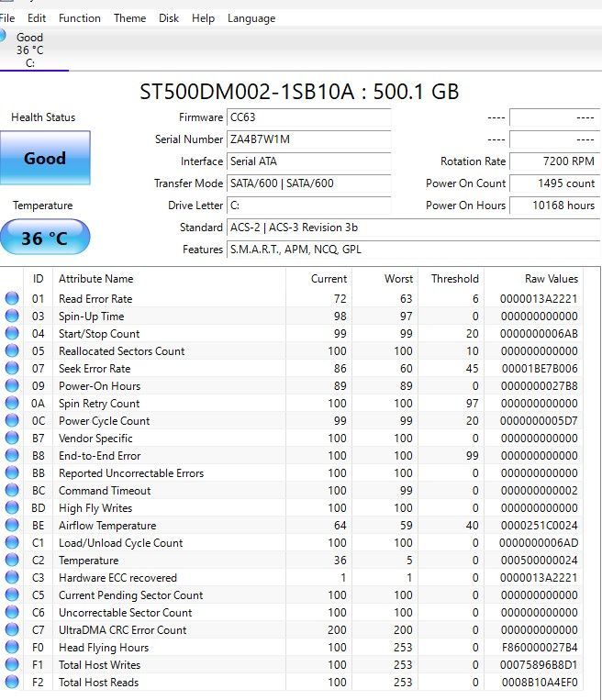The image size is (602, 700).
Task: Select the Seek Error Rate attribute name
Action: coord(95,368)
